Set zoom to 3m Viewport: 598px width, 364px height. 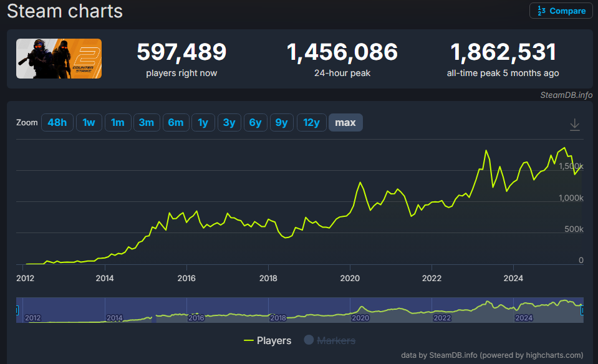147,122
